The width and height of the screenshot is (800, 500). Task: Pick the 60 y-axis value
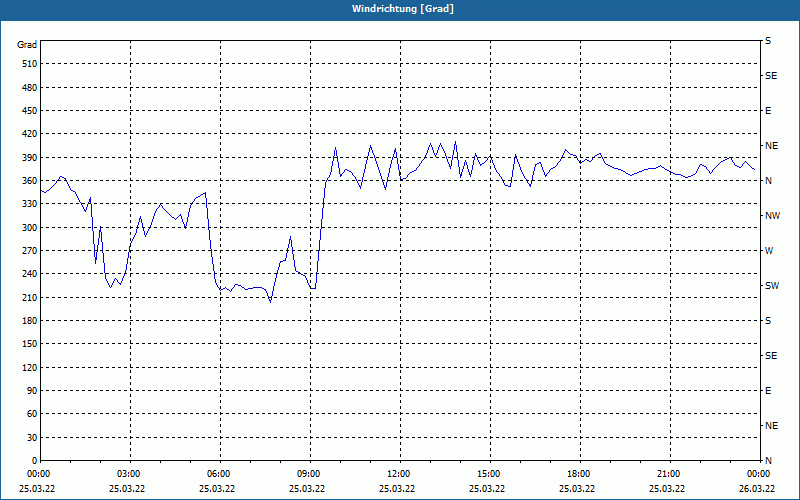coord(32,414)
